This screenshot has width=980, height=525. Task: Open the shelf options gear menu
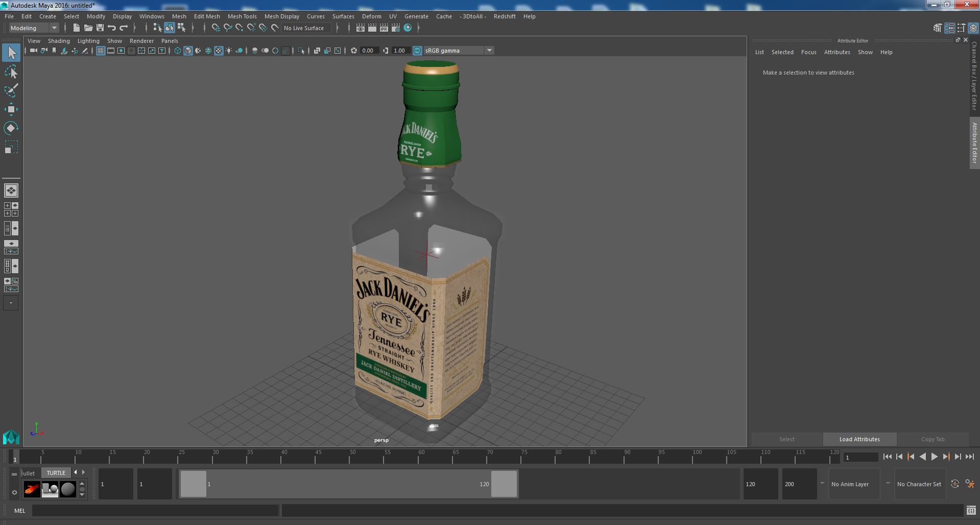[x=14, y=492]
